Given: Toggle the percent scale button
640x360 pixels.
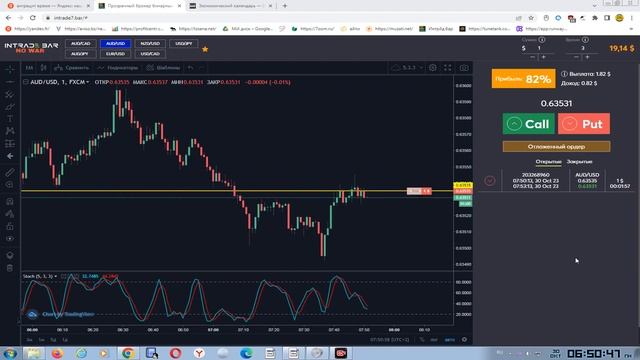Looking at the screenshot, I should point(422,340).
